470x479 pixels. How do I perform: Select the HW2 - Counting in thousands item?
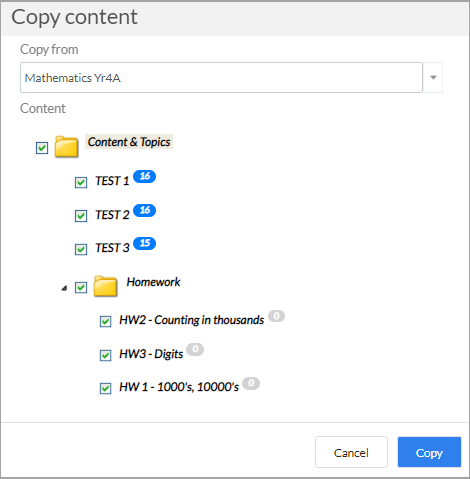(x=192, y=320)
